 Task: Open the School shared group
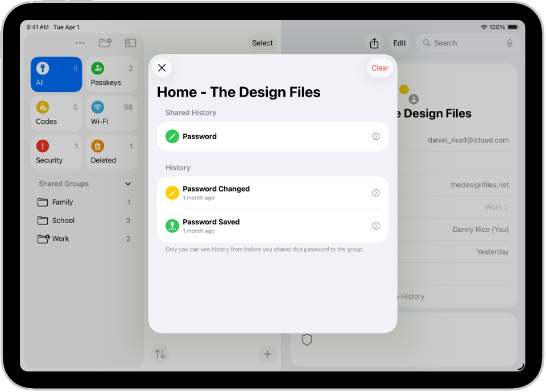84,220
